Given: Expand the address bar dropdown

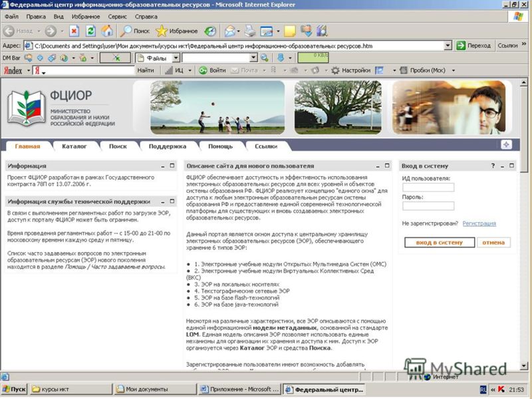Looking at the screenshot, I should (448, 45).
